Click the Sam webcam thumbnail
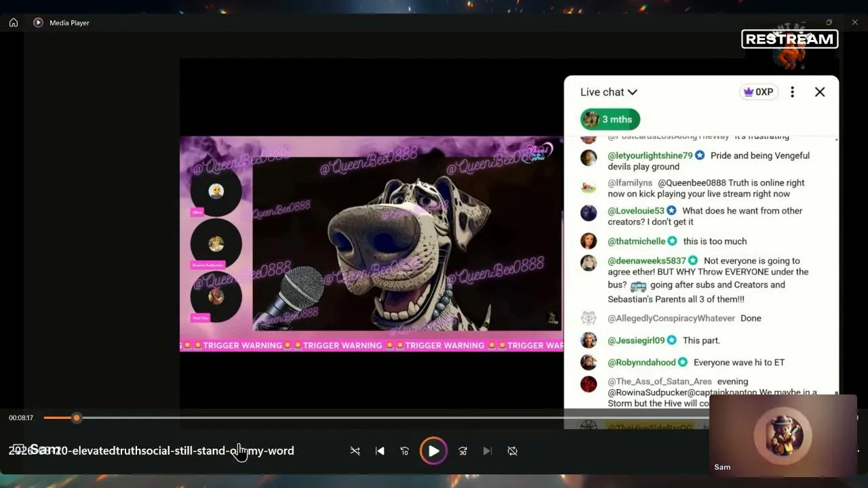 click(x=783, y=434)
